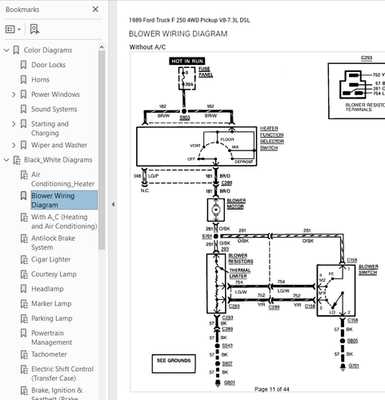Viewport: 385px width, 400px height.
Task: Open With A_C Heating and Air Conditioning bookmark
Action: click(64, 222)
